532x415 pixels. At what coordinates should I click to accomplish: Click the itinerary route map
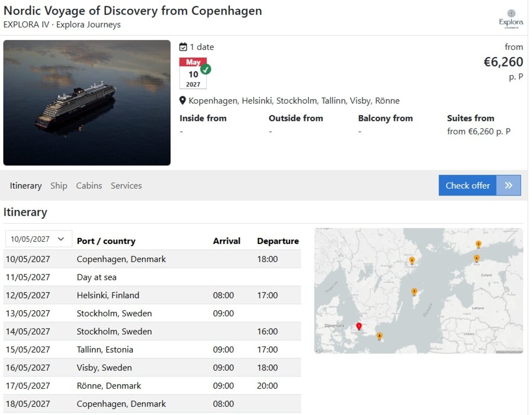coord(419,291)
